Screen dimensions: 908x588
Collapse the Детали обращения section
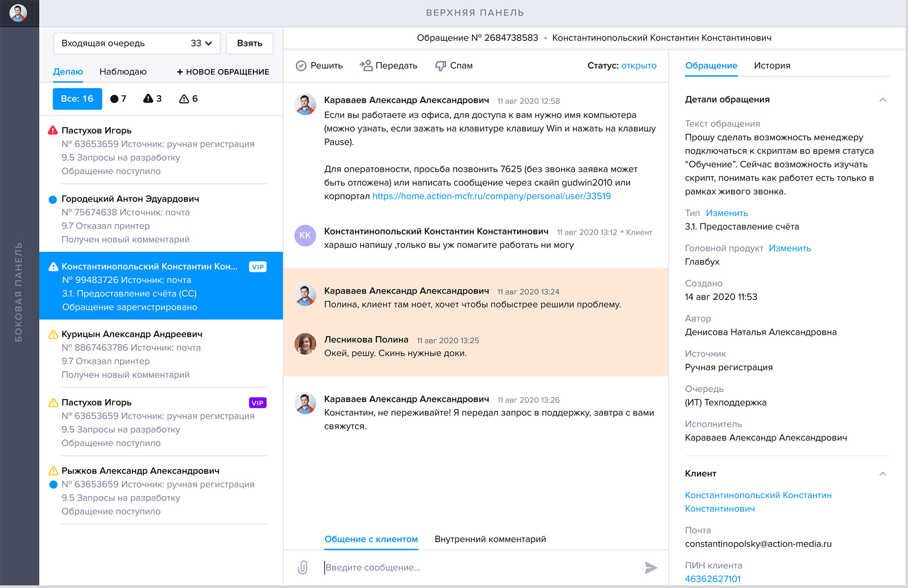pyautogui.click(x=882, y=100)
